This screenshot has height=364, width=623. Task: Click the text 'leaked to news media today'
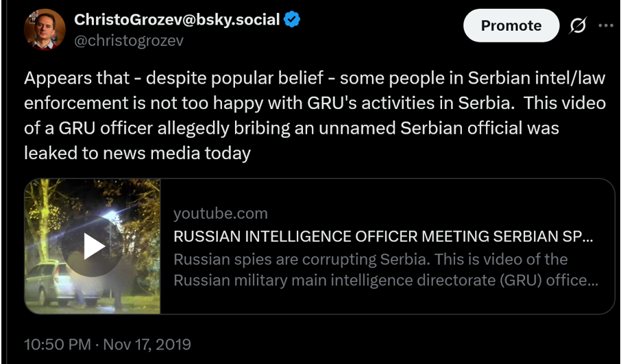point(137,152)
